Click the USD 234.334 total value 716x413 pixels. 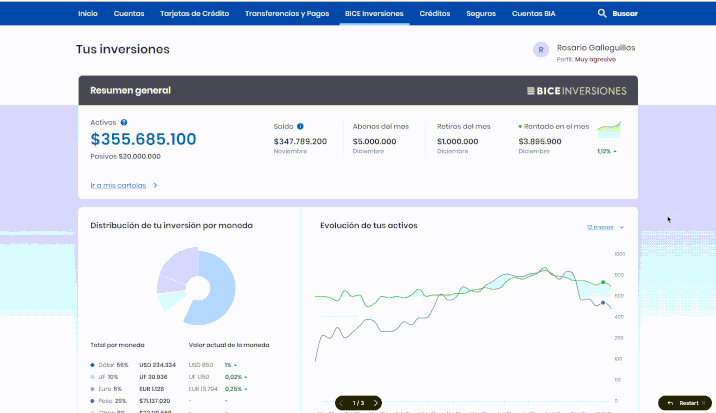[x=158, y=365]
